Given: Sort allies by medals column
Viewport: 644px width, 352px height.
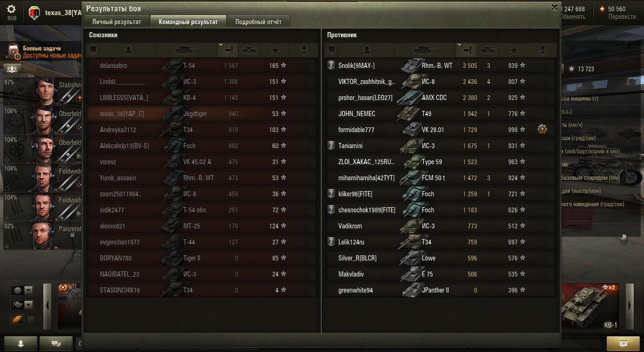Looking at the screenshot, I should [x=304, y=50].
